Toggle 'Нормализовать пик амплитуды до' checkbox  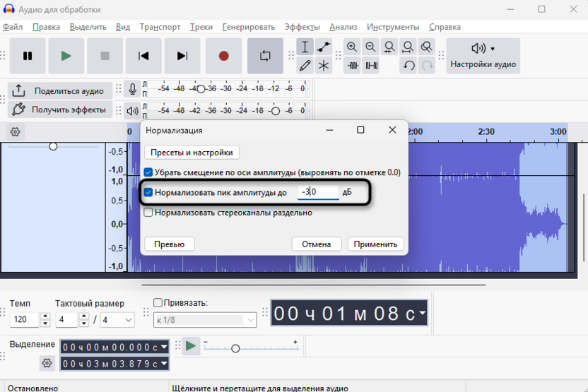[148, 192]
